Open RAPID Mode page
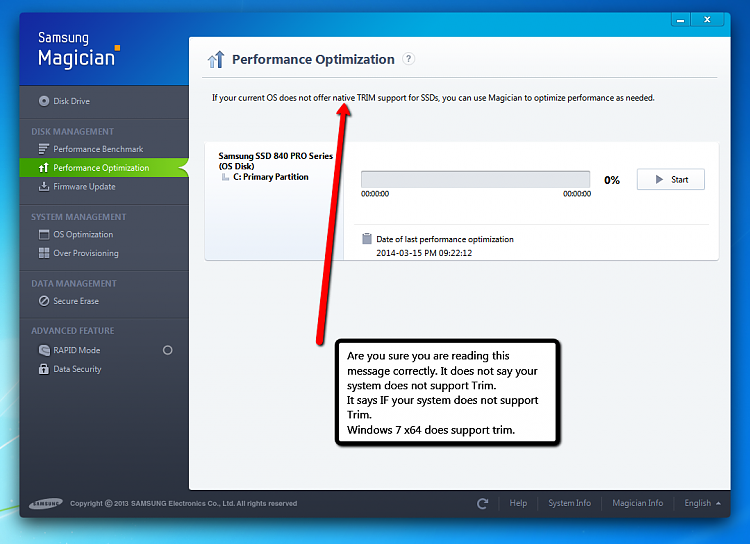The image size is (750, 544). point(77,350)
